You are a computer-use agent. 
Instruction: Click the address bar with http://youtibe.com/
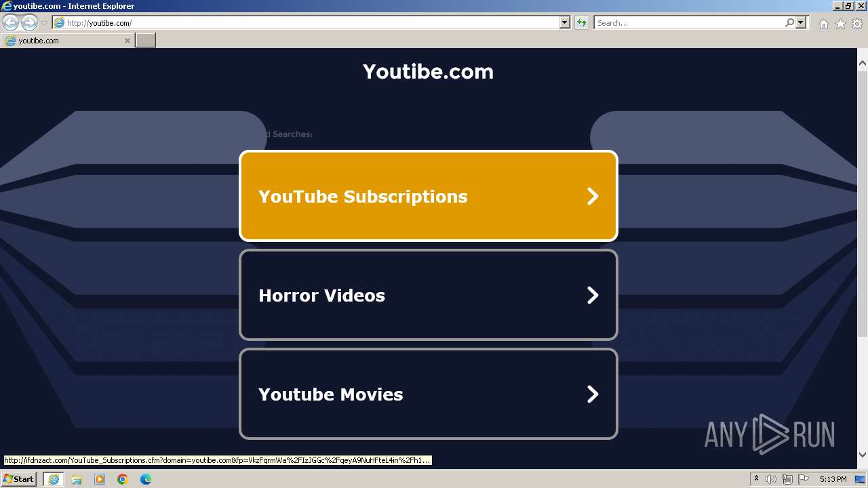pyautogui.click(x=306, y=23)
